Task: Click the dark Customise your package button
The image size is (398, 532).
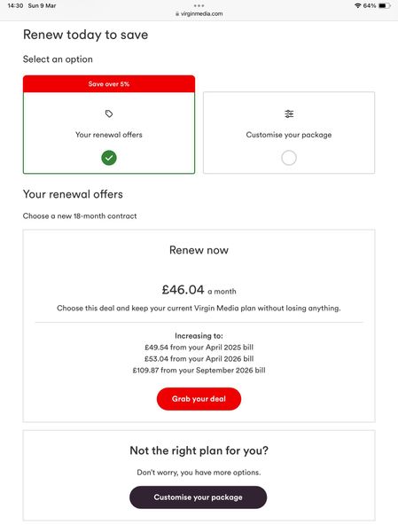Action: tap(199, 497)
